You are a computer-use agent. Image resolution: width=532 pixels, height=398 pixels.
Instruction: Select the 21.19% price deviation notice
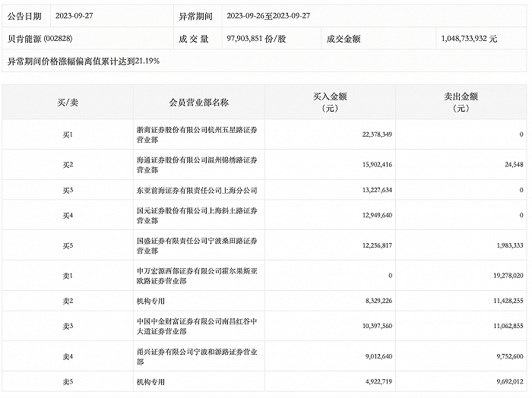click(84, 62)
